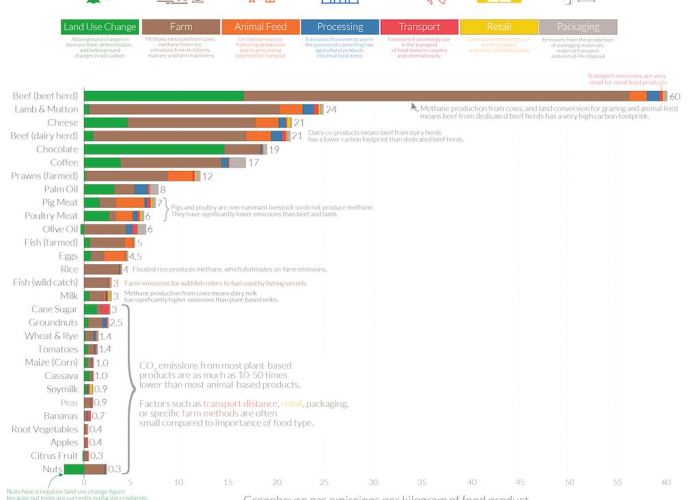700x500 pixels.
Task: Click the 'Cheese' row label
Action: pyautogui.click(x=62, y=122)
